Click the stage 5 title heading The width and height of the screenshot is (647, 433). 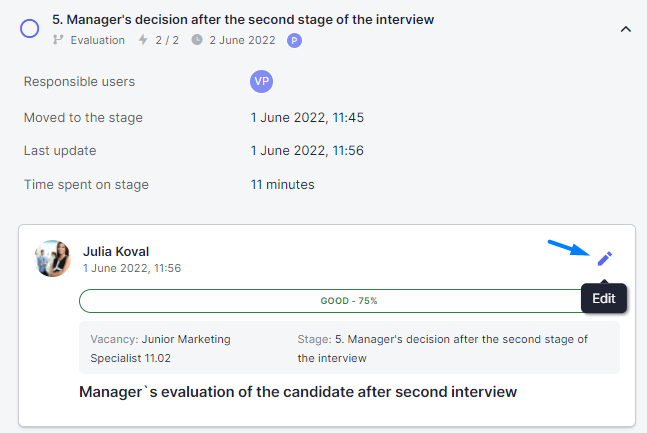243,19
